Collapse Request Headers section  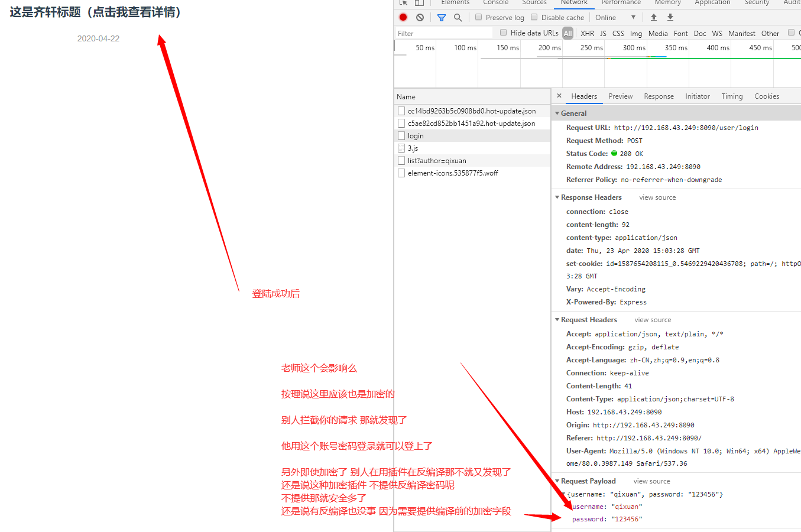point(557,320)
